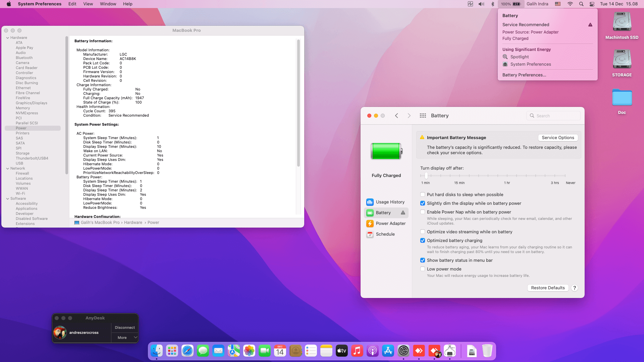
Task: Open the View menu
Action: click(x=88, y=4)
